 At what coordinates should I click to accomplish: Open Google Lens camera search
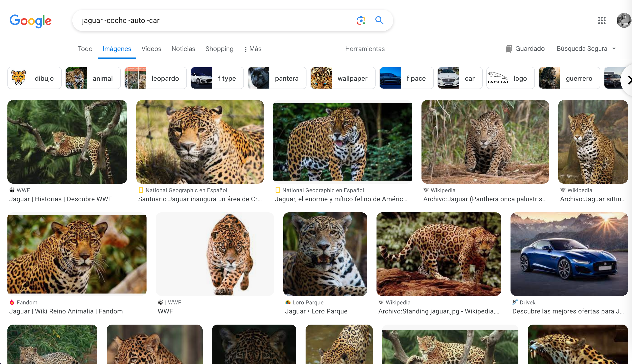(361, 20)
